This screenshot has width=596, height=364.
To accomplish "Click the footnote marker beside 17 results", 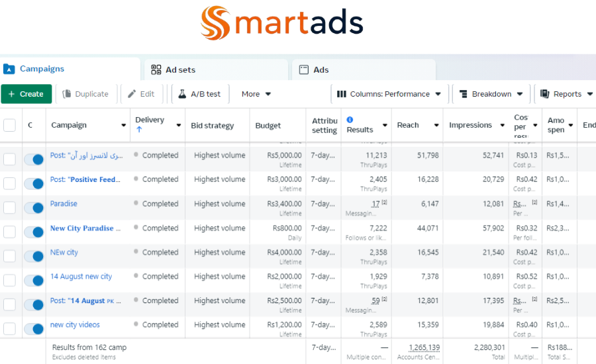I will (x=384, y=202).
